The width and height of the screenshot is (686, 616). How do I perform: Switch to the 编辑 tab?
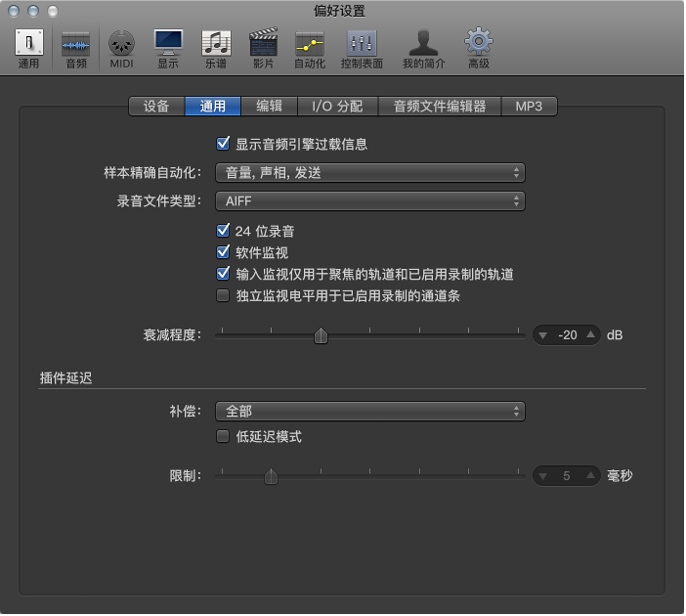[269, 107]
